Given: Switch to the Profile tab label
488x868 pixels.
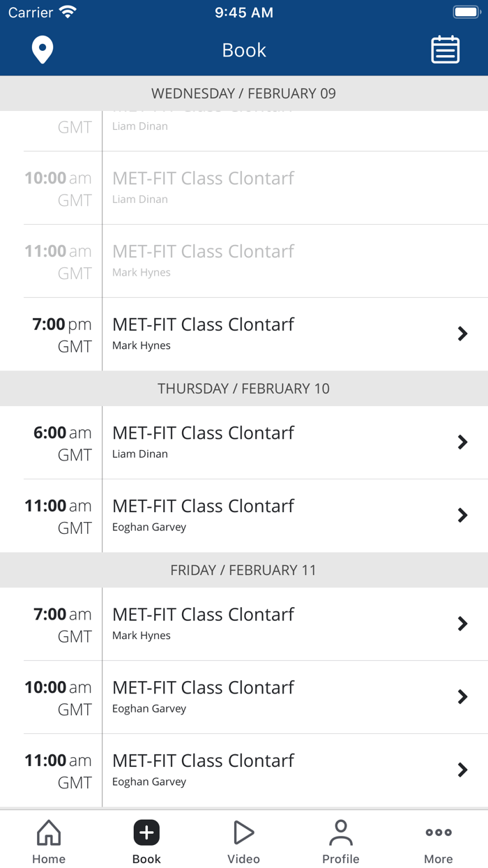Looking at the screenshot, I should [341, 859].
